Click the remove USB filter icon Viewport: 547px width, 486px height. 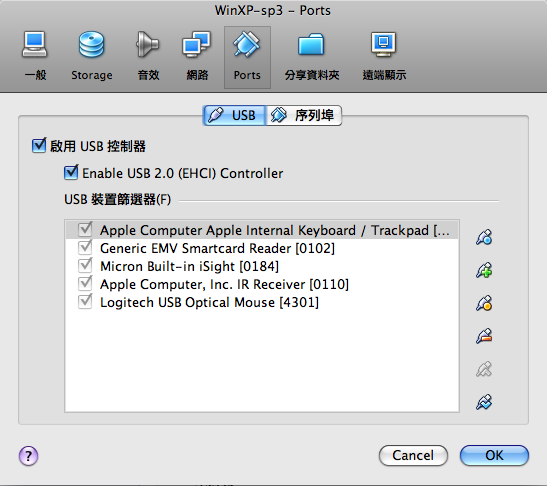pyautogui.click(x=484, y=336)
